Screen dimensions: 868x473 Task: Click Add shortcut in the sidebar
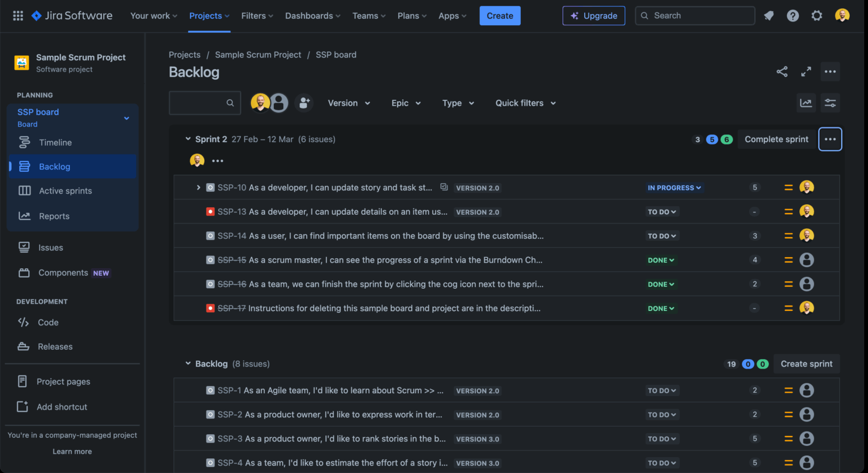73,407
